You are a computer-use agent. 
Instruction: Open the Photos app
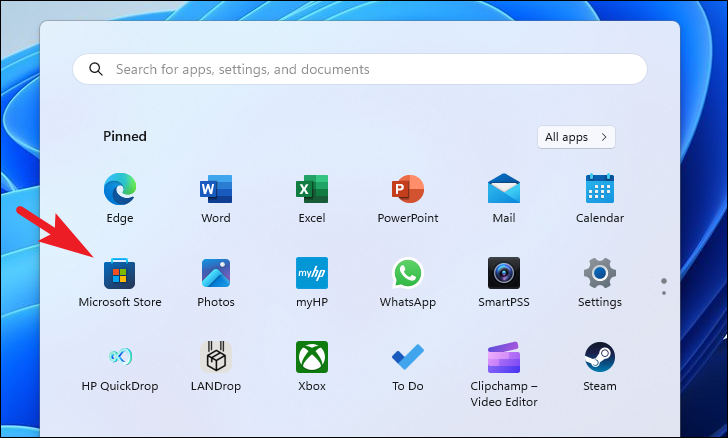click(x=216, y=273)
